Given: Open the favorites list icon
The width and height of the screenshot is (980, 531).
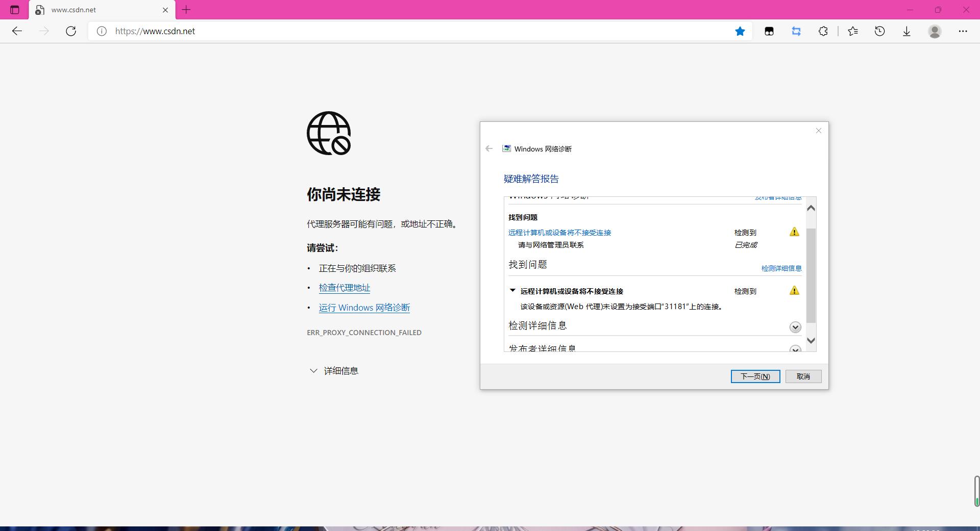Looking at the screenshot, I should coord(852,31).
